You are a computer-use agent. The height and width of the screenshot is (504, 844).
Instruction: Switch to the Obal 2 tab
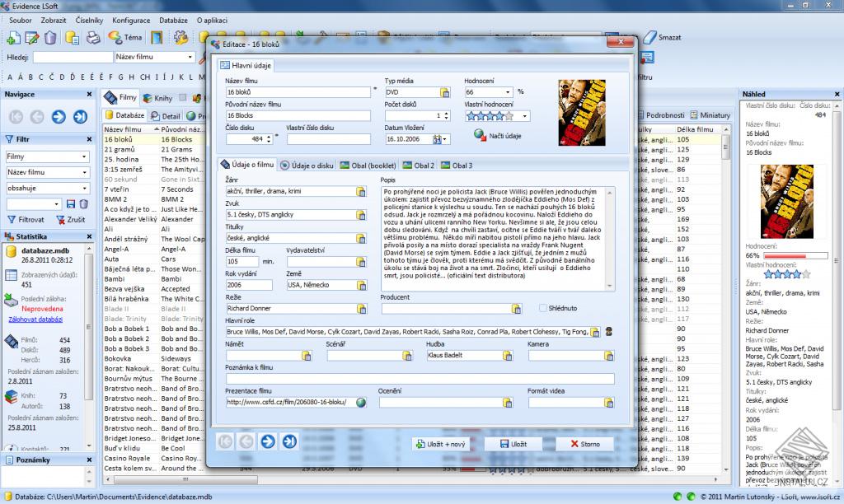[x=419, y=166]
